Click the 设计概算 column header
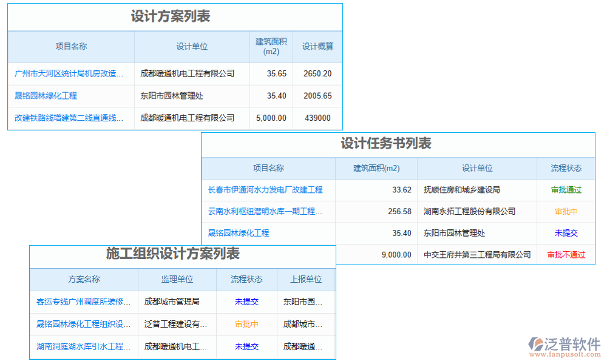The width and height of the screenshot is (607, 364). (317, 46)
